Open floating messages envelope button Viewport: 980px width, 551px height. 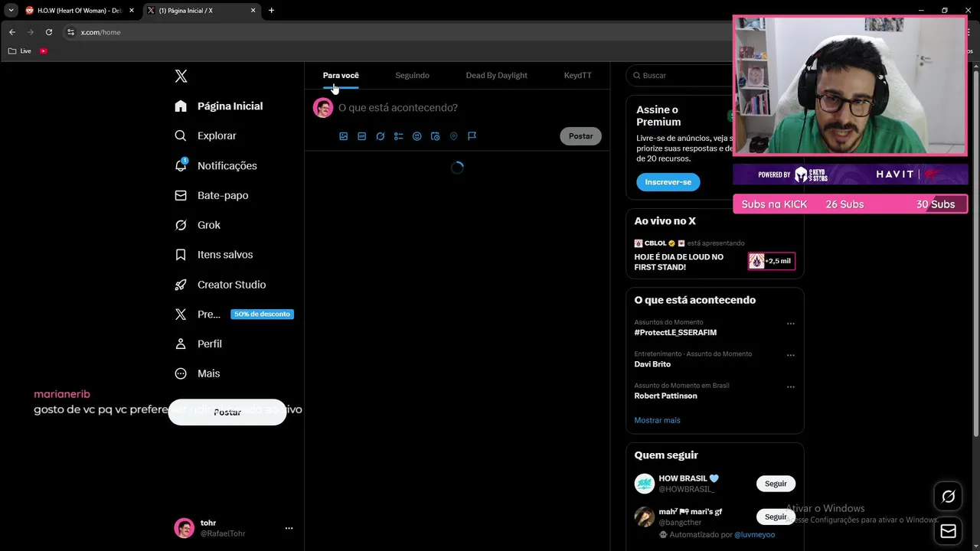pyautogui.click(x=948, y=531)
